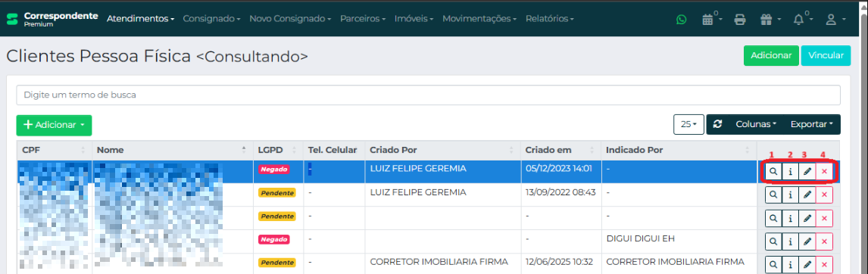Click the Correspondente Premium logo
The height and width of the screenshot is (274, 868).
coord(52,19)
